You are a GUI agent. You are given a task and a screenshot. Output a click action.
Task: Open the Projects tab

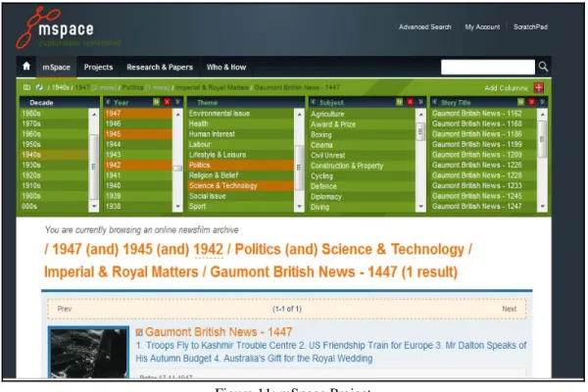(x=98, y=68)
